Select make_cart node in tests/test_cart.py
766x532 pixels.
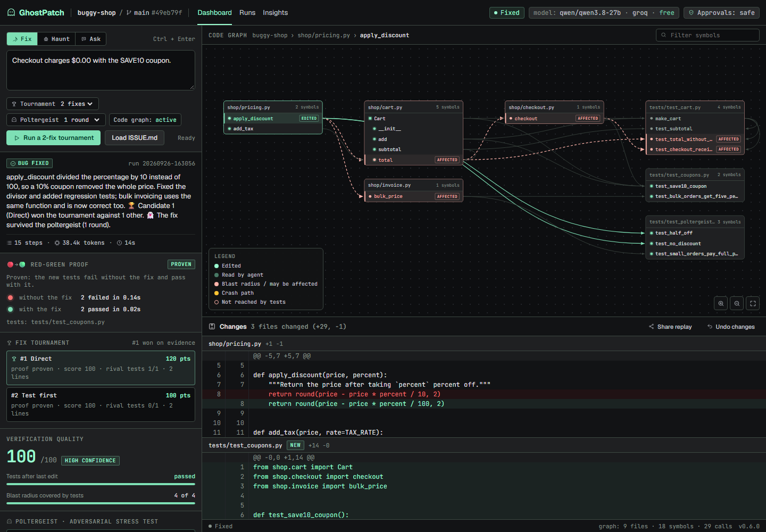[x=695, y=119]
